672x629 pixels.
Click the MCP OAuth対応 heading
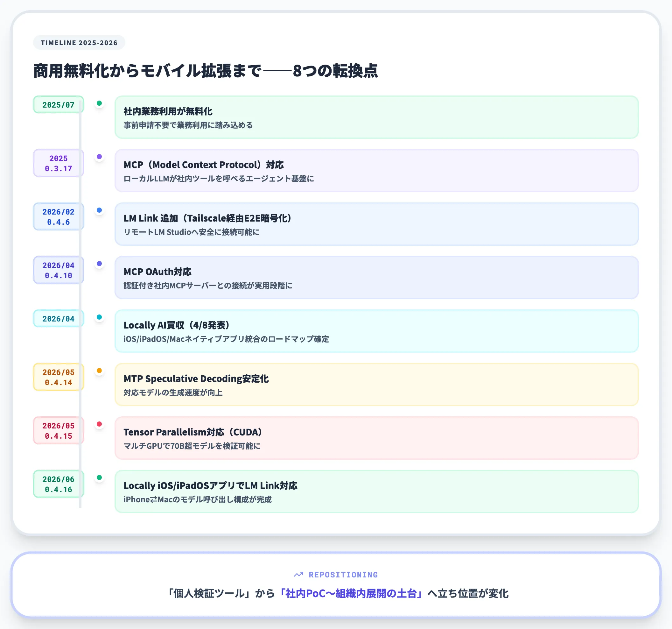coord(157,272)
